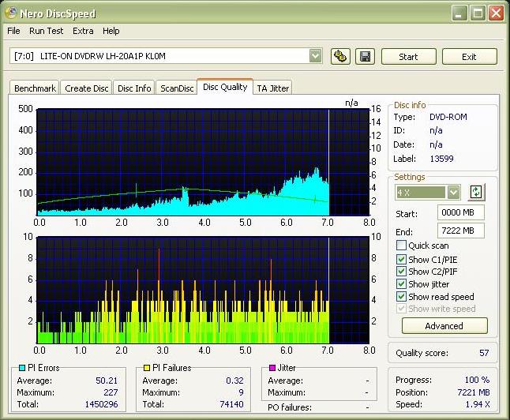The image size is (510, 420).
Task: Click the Start field showing 0000 MB
Action: click(x=461, y=212)
